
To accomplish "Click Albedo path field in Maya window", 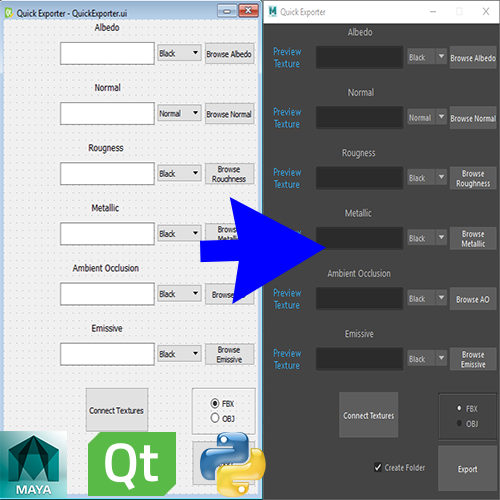I will 360,57.
